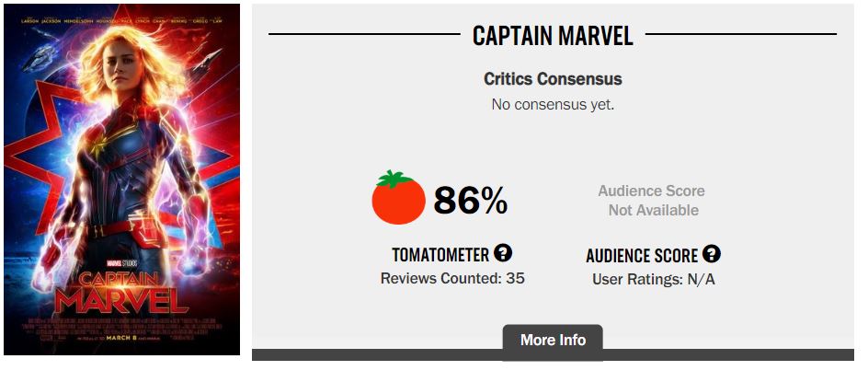
Task: Click the red tomato icon
Action: click(x=398, y=198)
